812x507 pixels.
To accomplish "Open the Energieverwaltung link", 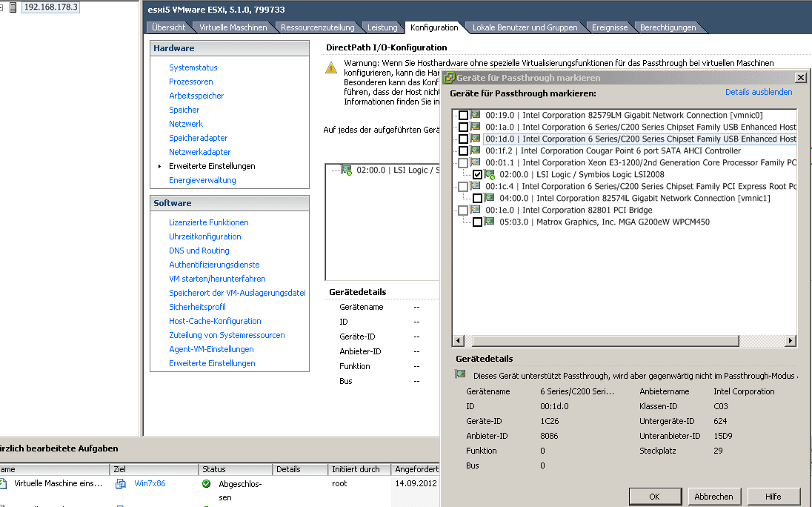I will click(202, 180).
